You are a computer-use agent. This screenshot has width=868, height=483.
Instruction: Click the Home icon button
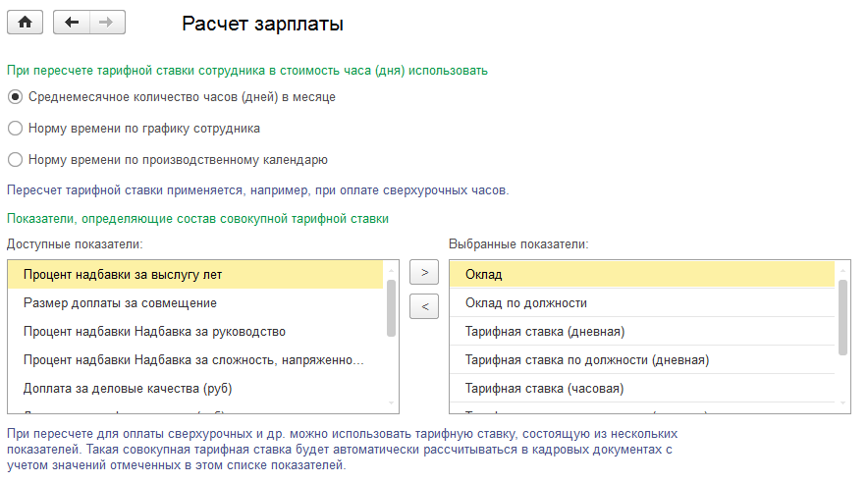point(25,24)
